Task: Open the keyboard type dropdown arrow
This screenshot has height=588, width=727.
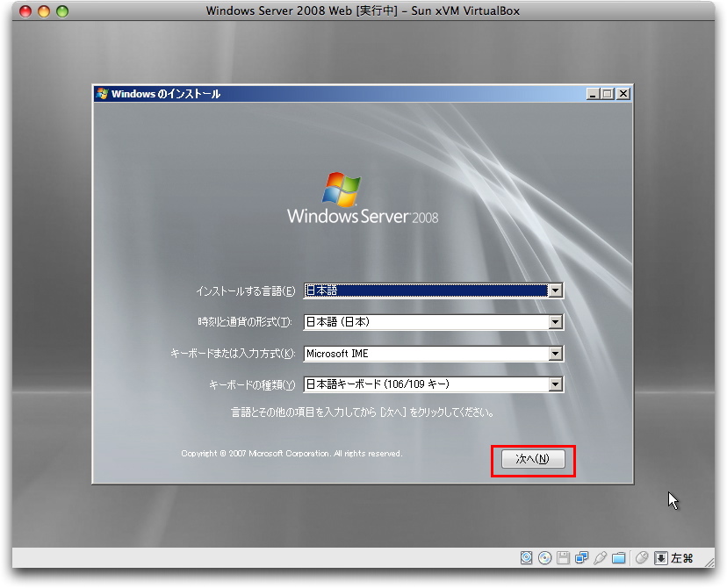Action: [x=554, y=384]
